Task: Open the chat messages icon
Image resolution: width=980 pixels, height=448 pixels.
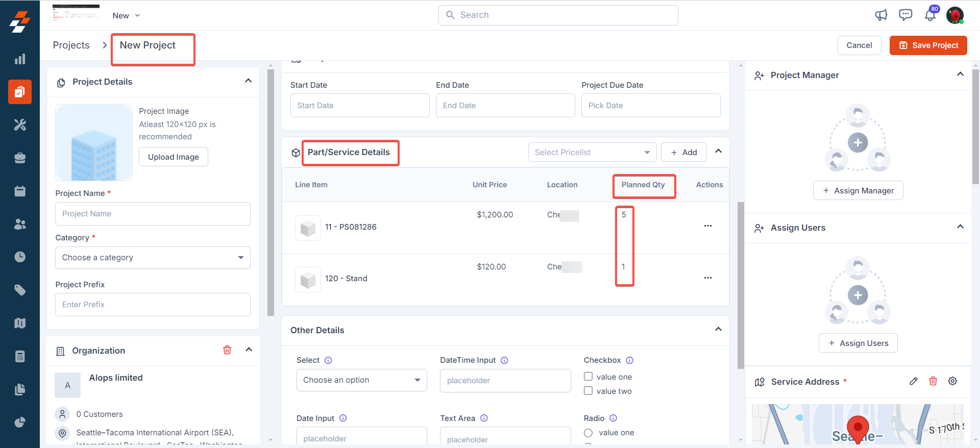Action: click(x=905, y=15)
